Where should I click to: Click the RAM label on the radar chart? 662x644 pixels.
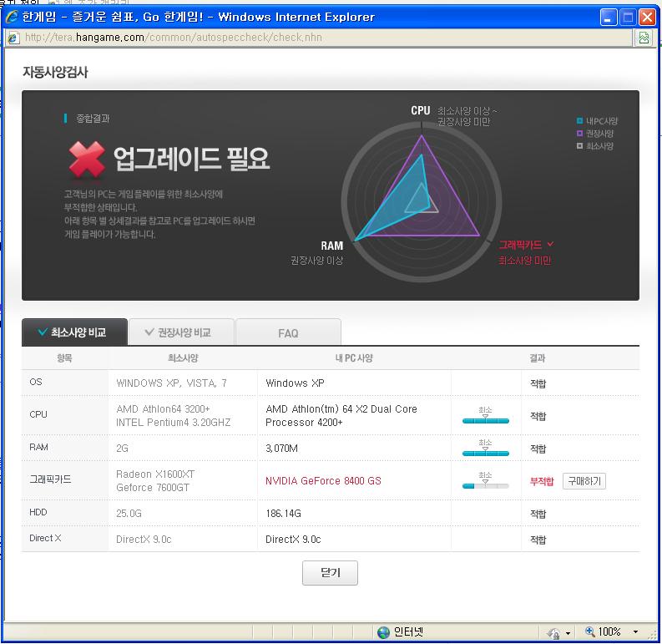[x=332, y=246]
